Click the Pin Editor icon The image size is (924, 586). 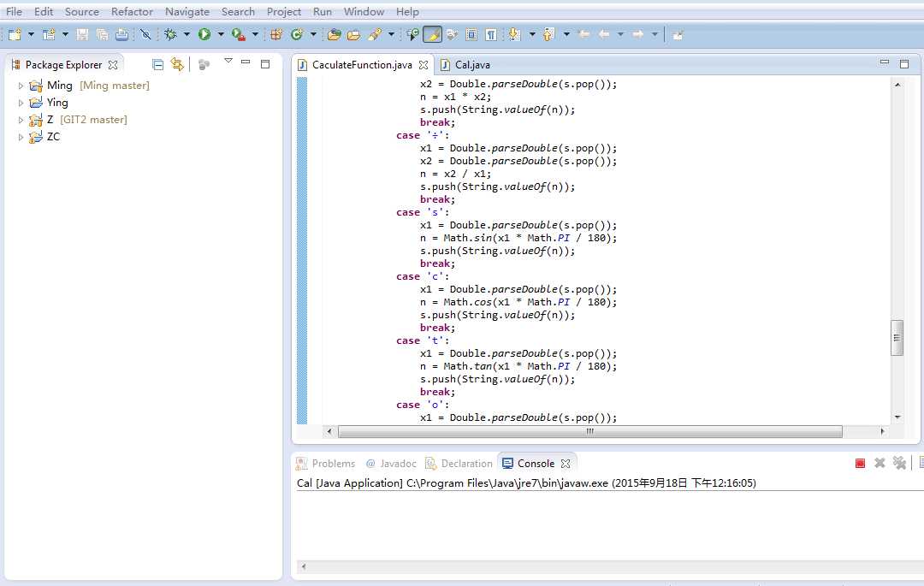pos(678,35)
